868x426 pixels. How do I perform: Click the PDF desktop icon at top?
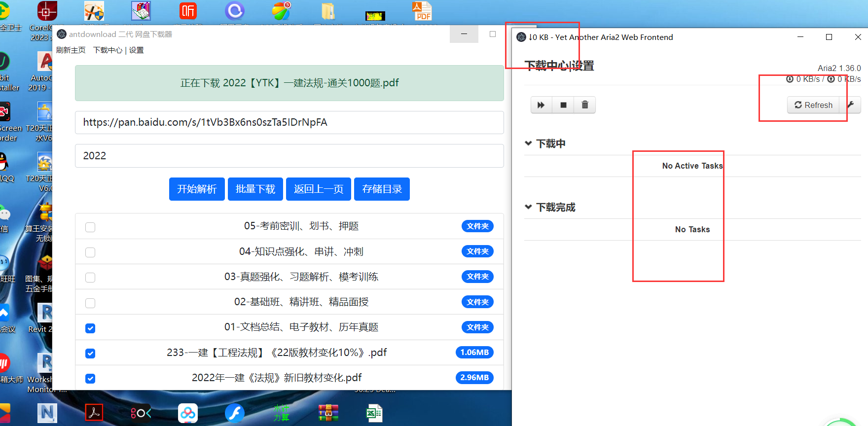[422, 11]
